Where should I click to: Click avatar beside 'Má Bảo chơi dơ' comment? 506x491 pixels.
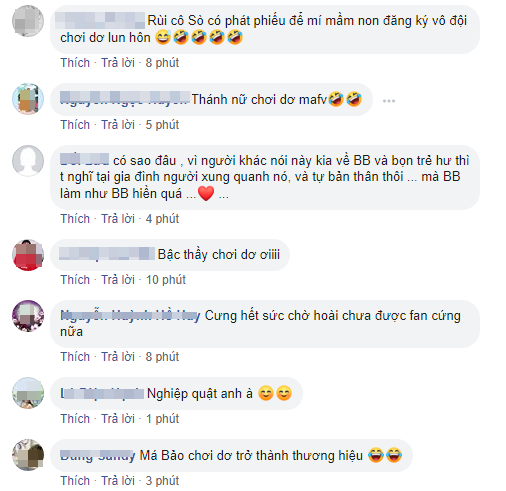[x=28, y=455]
